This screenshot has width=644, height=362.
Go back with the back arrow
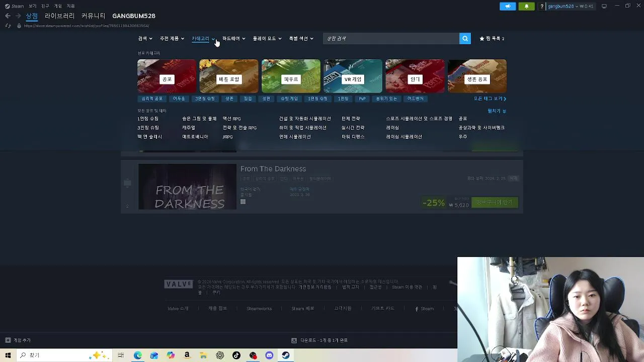pos(8,16)
